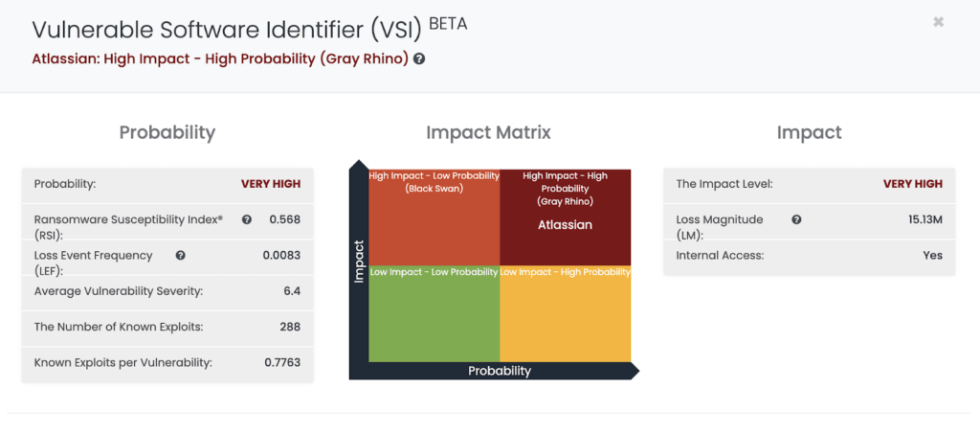The height and width of the screenshot is (434, 980).
Task: Click the Known Exploits per Vulnerability row
Action: point(167,362)
